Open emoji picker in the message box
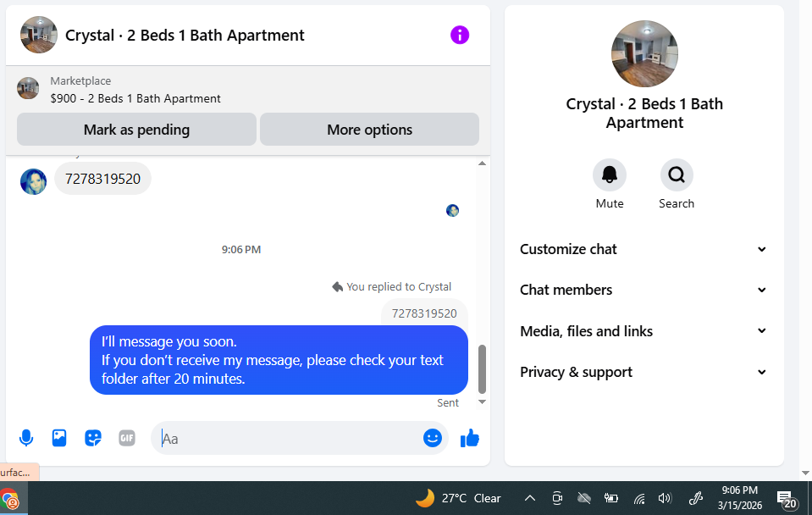Image resolution: width=812 pixels, height=515 pixels. tap(433, 438)
